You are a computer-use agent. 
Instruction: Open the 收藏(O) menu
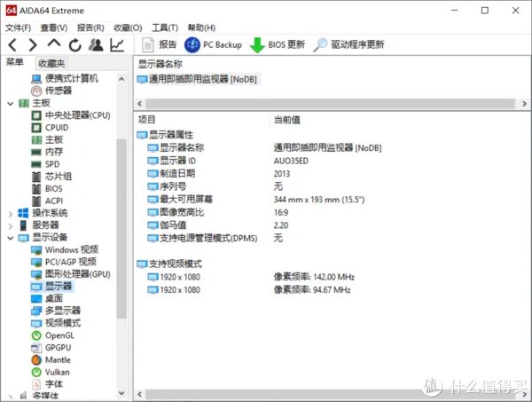click(128, 28)
